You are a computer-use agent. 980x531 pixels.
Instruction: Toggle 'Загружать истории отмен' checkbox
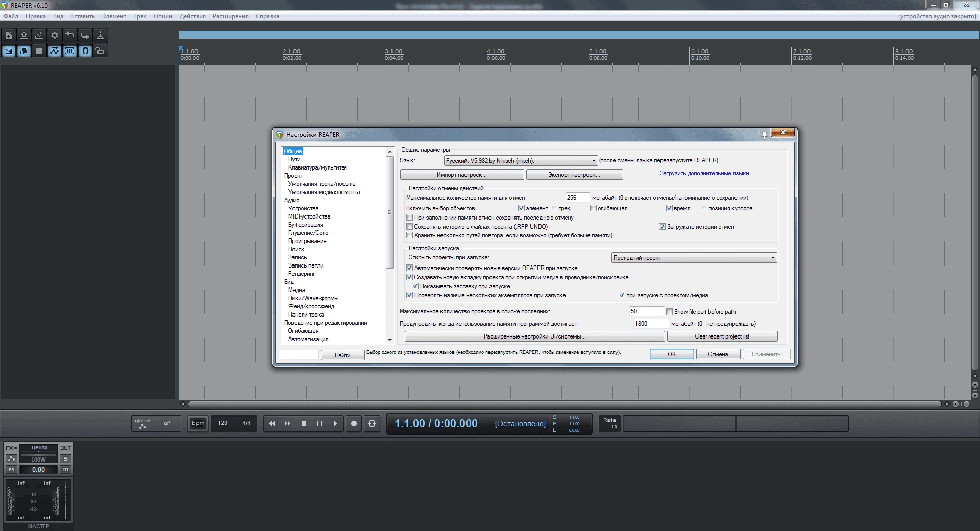tap(662, 227)
